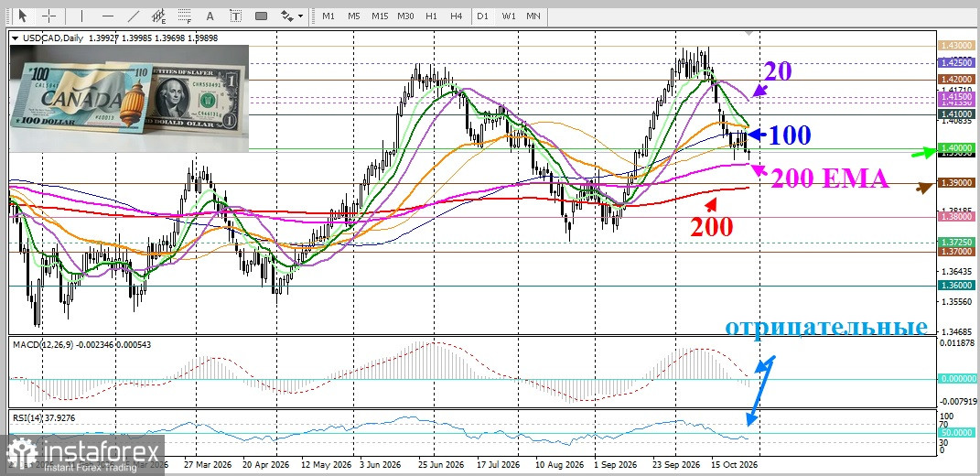Click the teal 1.36000 price level label
The width and height of the screenshot is (980, 476).
(956, 286)
